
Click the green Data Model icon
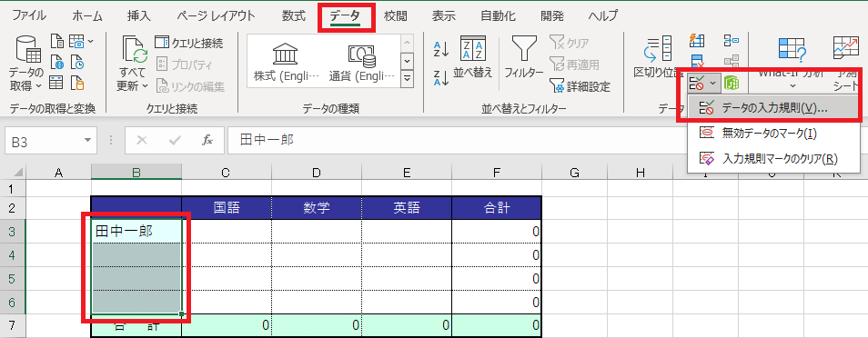point(732,84)
